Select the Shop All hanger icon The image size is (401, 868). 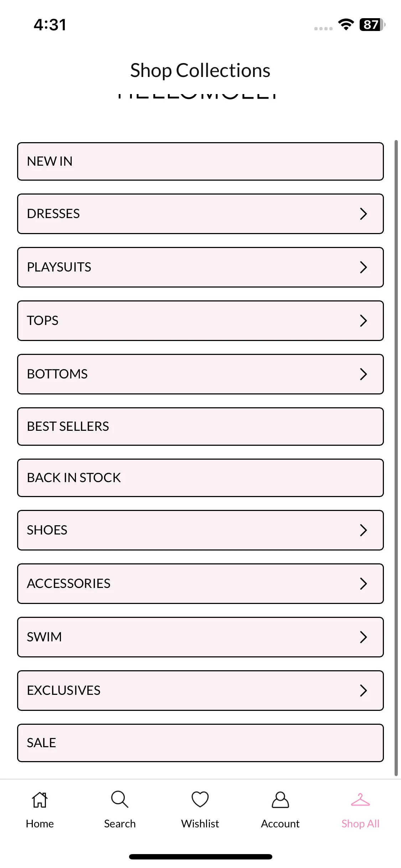[360, 800]
